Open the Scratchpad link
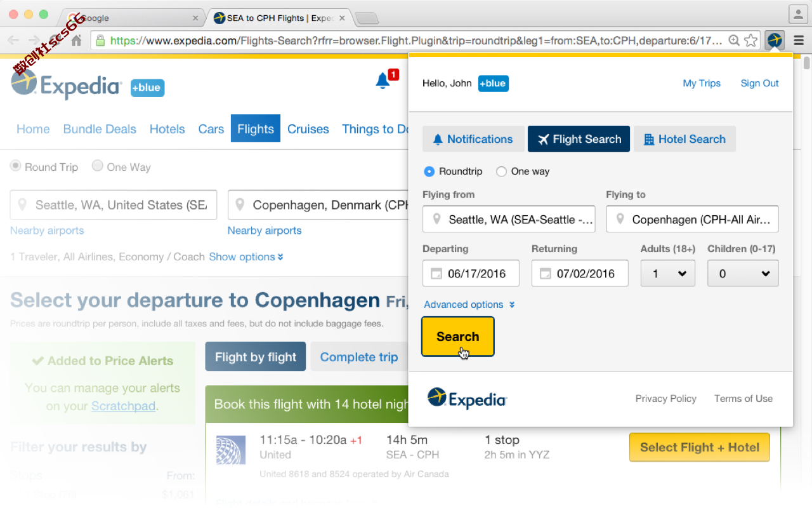 [x=123, y=406]
